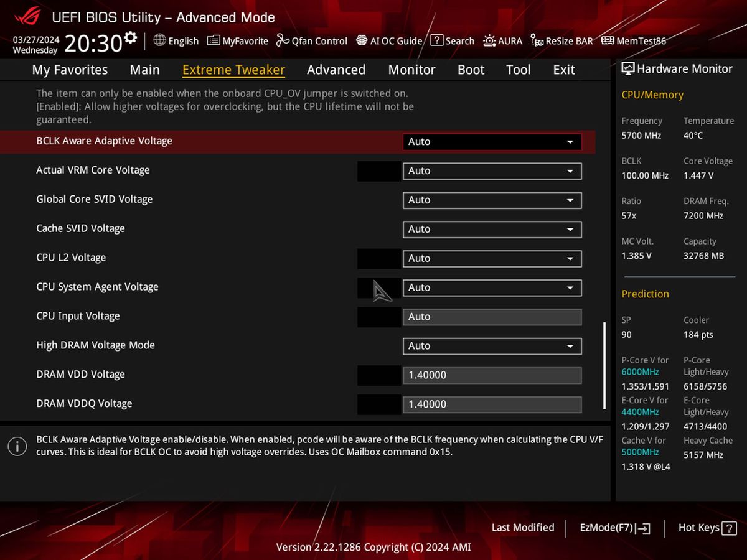Click the DRAM VDDQ Voltage field
Screen dimensions: 747x560
tap(492, 405)
